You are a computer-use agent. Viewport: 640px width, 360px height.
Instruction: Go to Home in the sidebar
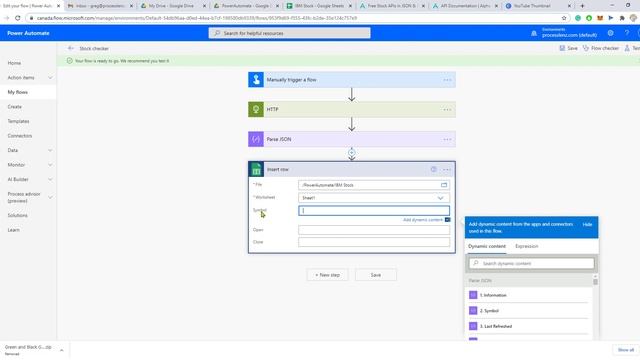14,63
